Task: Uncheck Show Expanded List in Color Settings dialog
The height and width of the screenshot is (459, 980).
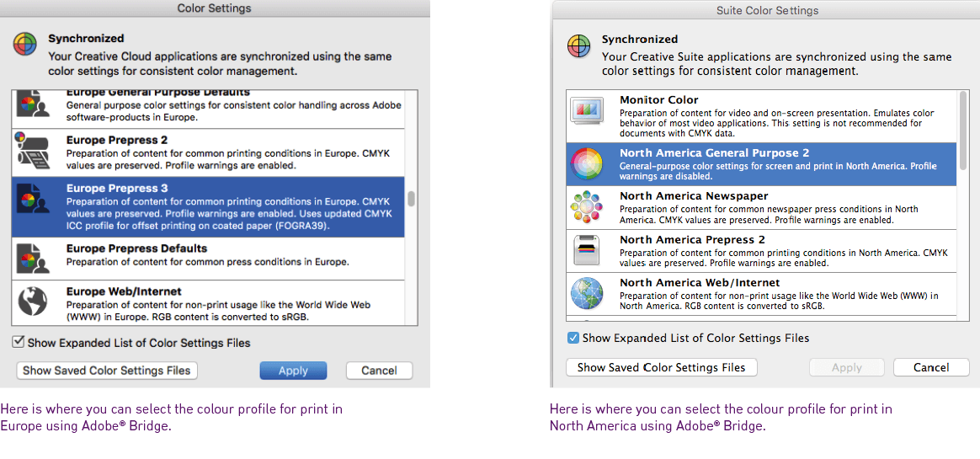Action: coord(19,343)
